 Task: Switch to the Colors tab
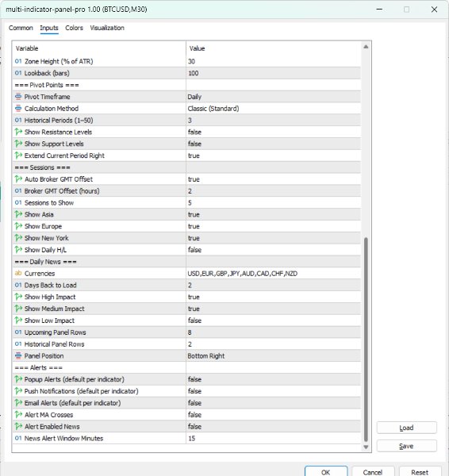point(74,28)
